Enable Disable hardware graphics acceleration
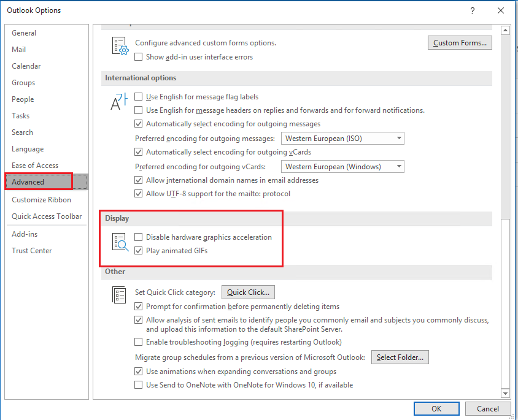Screen dimensions: 518x420 point(139,237)
